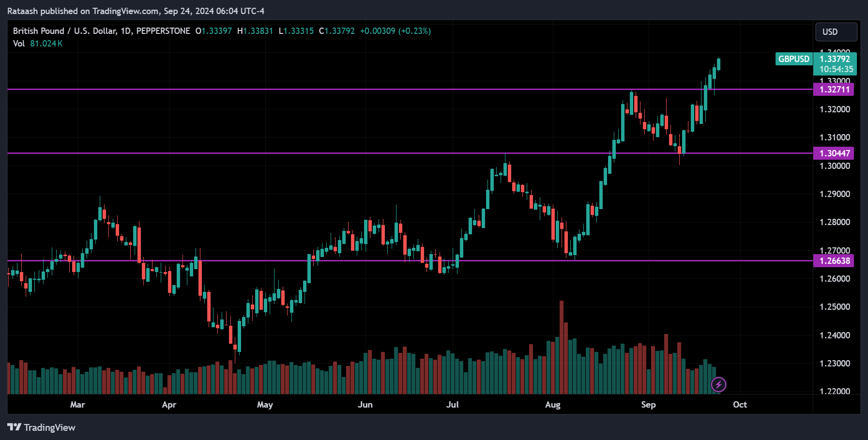868x440 pixels.
Task: Click the 1.25000 price axis label
Action: point(835,307)
